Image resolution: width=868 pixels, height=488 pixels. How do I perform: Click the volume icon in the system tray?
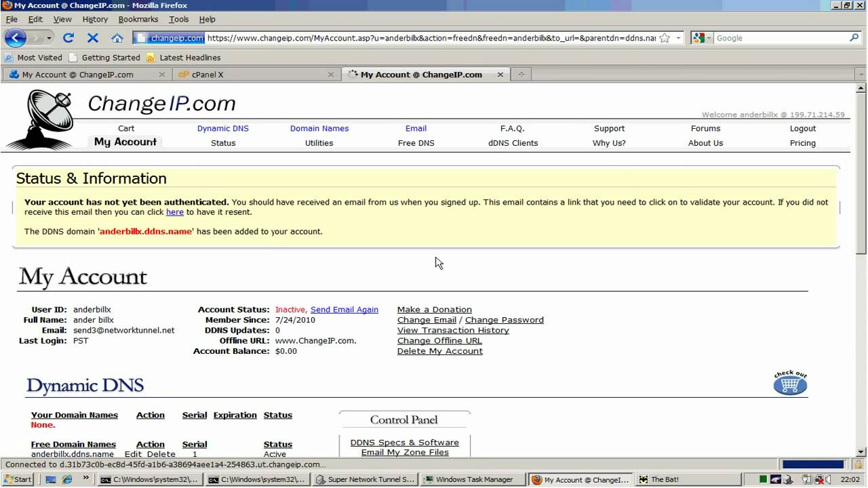coord(829,479)
